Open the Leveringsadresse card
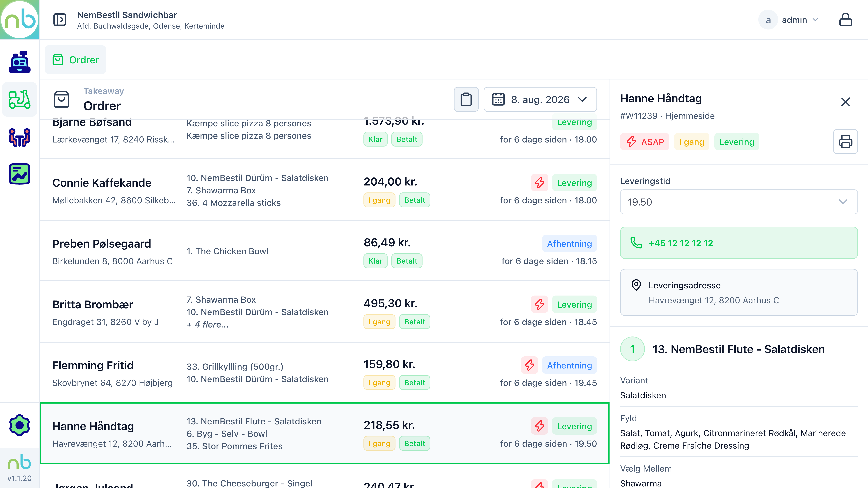This screenshot has height=488, width=868. [x=739, y=292]
